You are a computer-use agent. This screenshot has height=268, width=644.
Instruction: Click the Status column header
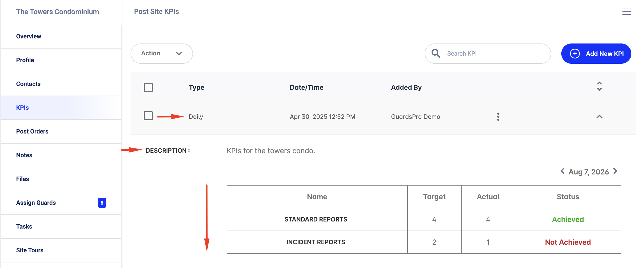568,197
